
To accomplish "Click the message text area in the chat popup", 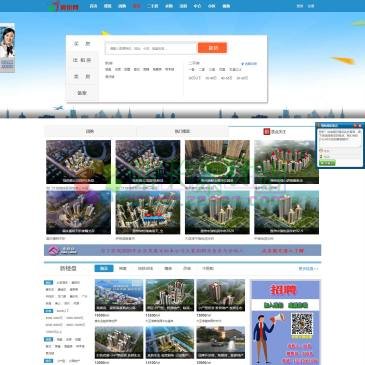I will pos(340,138).
